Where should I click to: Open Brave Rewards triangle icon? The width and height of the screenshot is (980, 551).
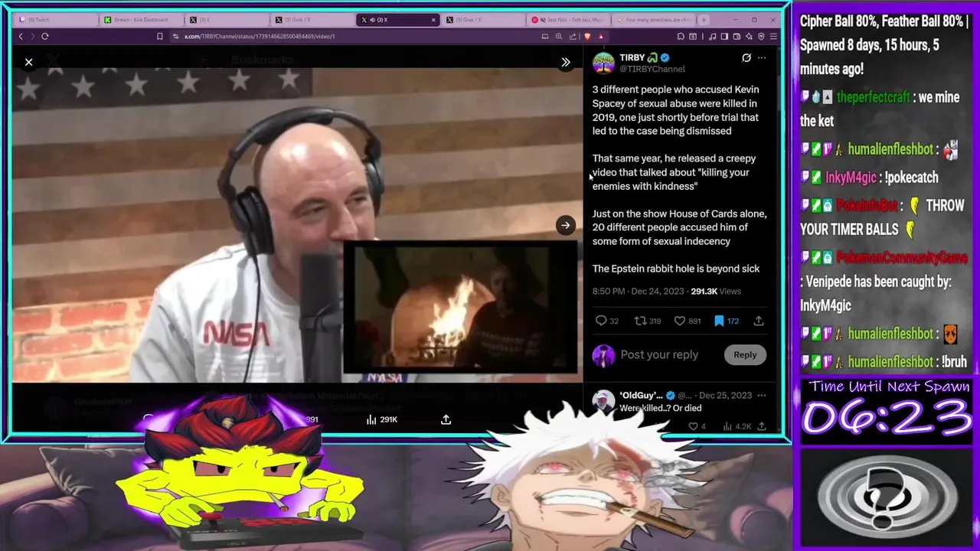[x=601, y=36]
